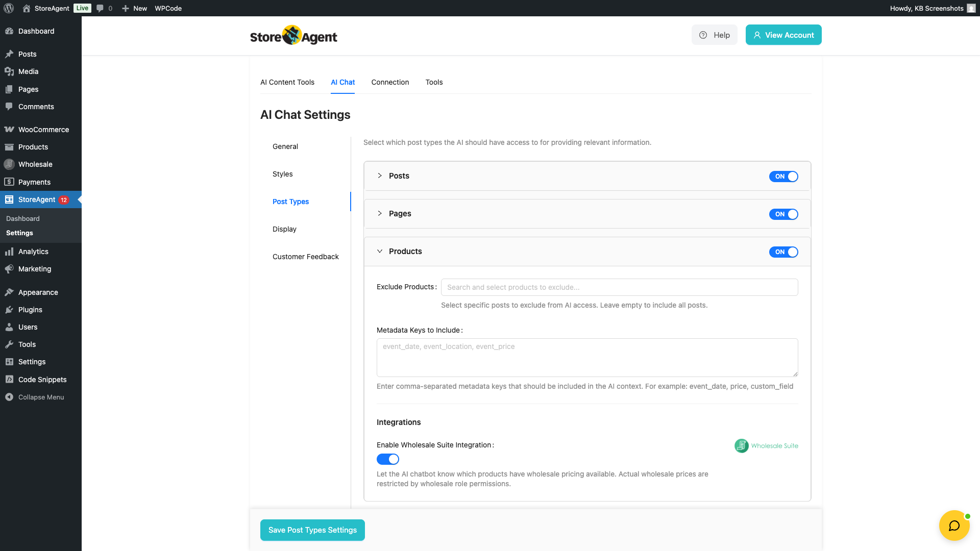Click the Posts pin icon in sidebar
This screenshot has height=551, width=980.
pyautogui.click(x=9, y=54)
